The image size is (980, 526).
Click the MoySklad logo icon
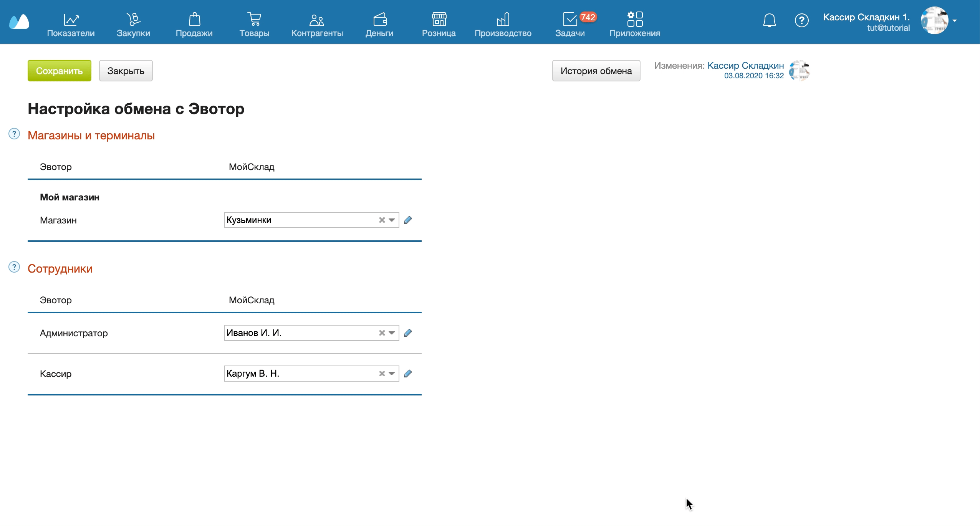pos(19,22)
